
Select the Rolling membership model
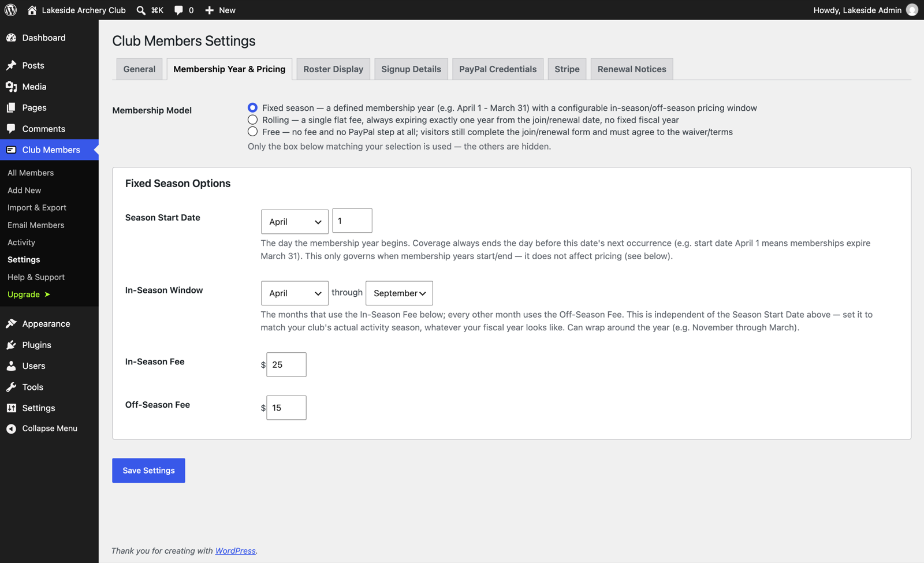tap(252, 120)
